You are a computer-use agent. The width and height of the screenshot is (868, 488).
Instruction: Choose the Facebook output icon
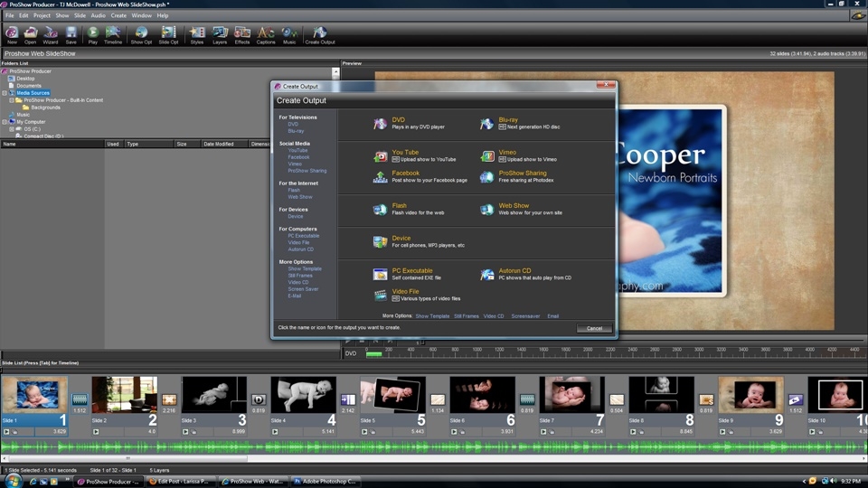pos(380,176)
